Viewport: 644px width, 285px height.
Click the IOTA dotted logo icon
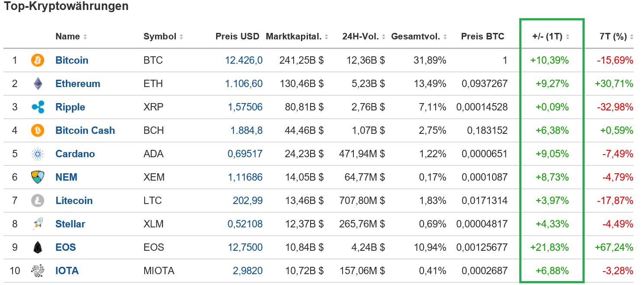38,271
